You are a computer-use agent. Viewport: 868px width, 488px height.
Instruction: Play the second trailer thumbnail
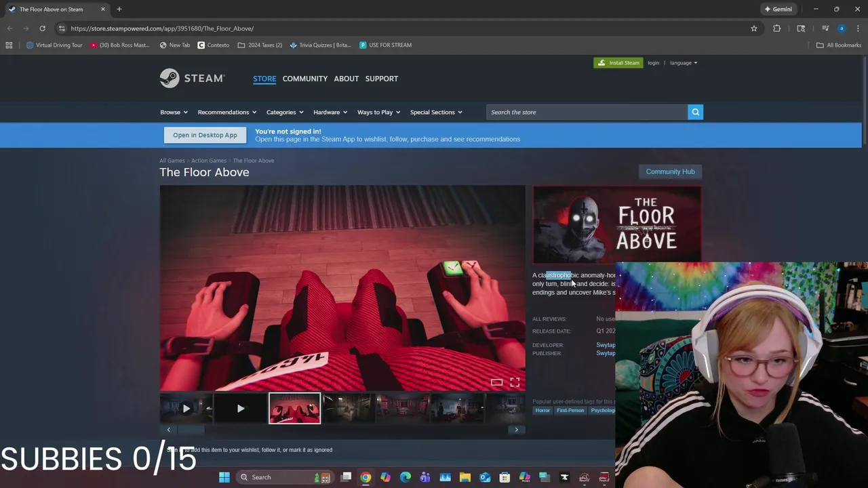click(241, 409)
